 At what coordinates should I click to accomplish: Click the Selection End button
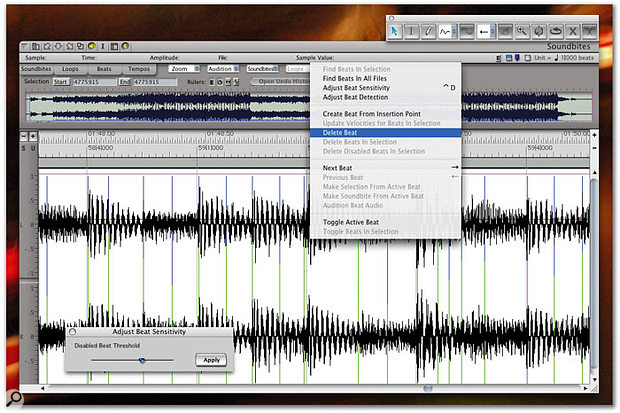[x=125, y=82]
